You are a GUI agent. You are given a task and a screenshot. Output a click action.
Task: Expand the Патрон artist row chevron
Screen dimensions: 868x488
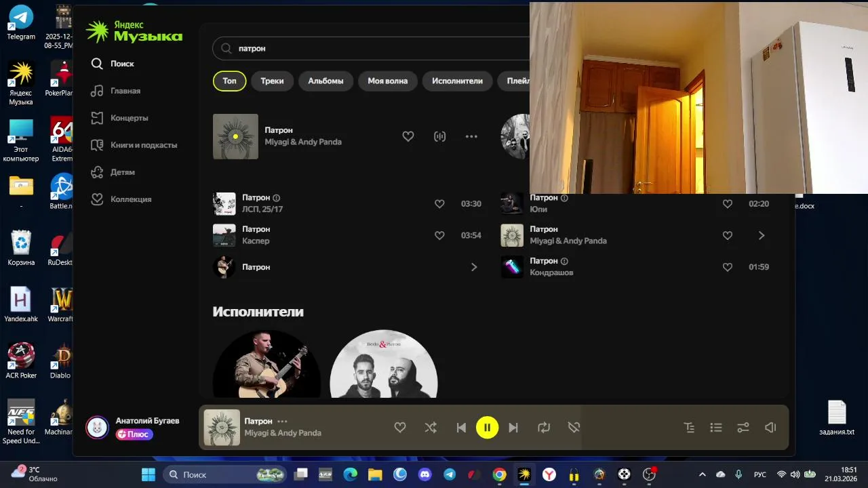point(474,267)
